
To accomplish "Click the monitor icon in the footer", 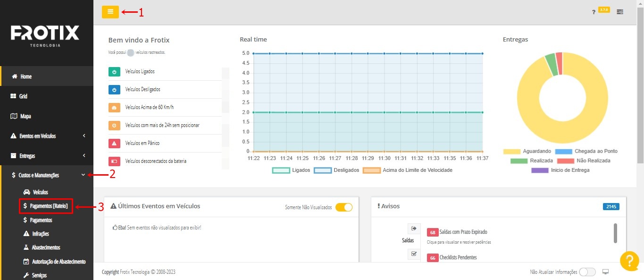I will (606, 272).
